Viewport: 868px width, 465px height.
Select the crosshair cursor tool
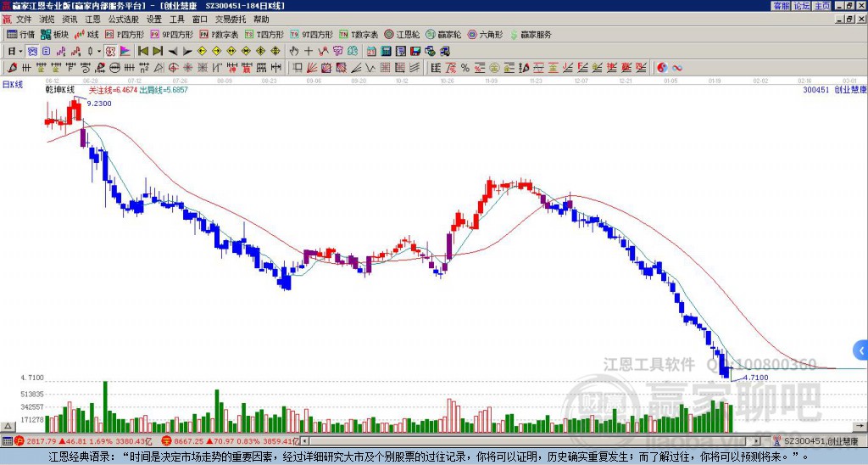(x=309, y=52)
